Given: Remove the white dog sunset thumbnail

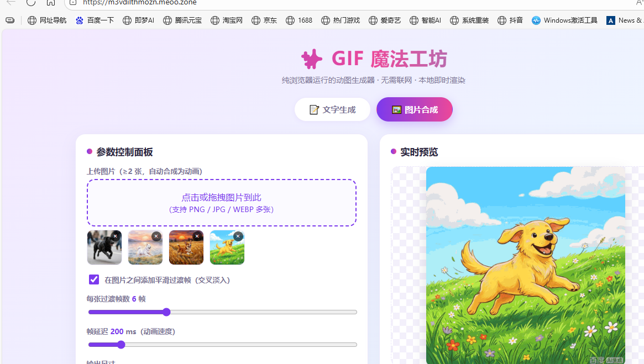Looking at the screenshot, I should coord(156,236).
